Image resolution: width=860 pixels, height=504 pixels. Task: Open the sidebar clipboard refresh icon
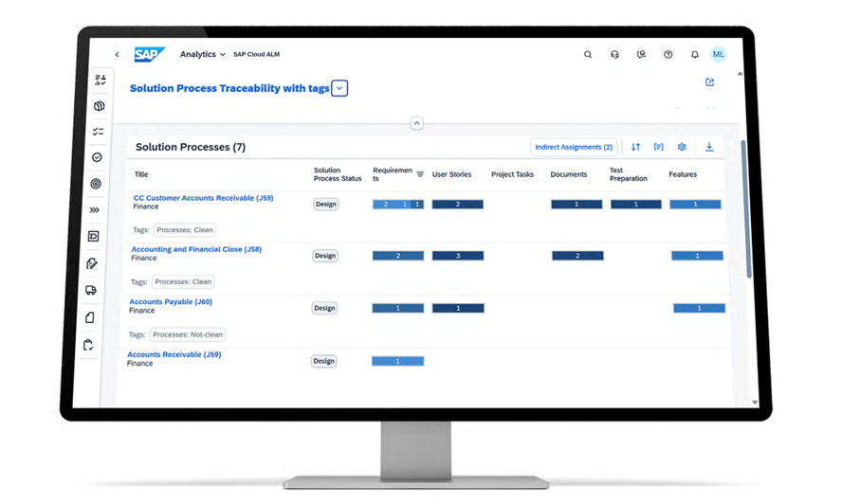click(x=88, y=345)
